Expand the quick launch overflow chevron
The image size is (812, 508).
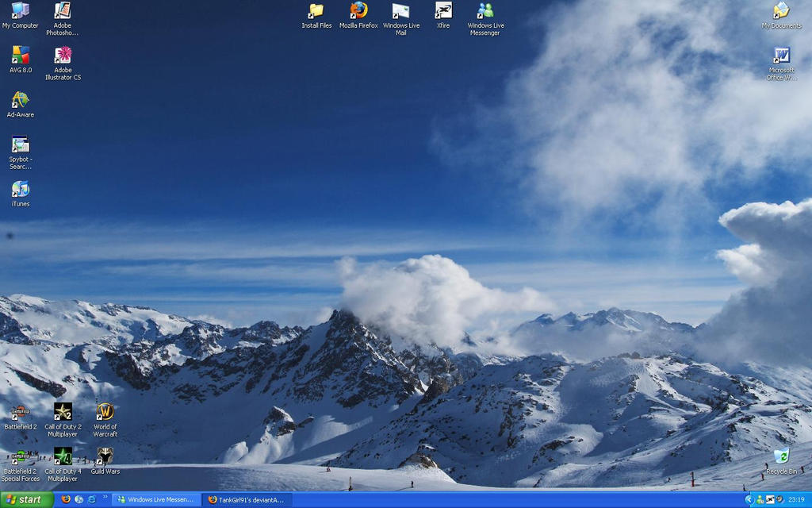coord(105,497)
